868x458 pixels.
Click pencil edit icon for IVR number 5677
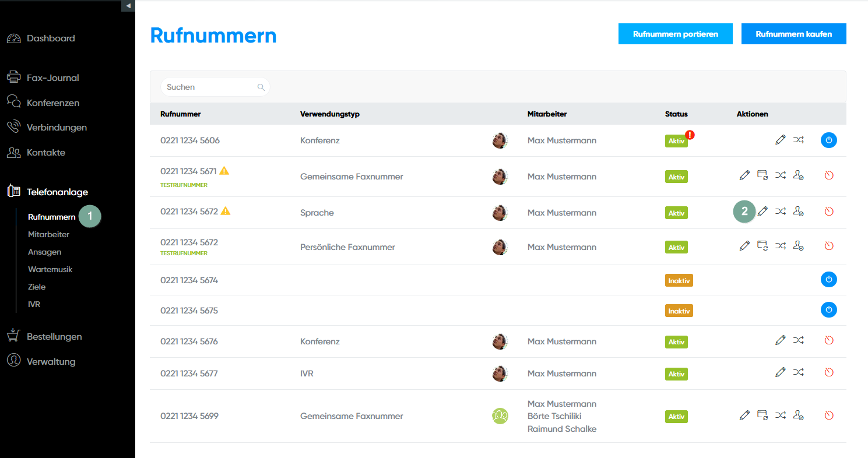(781, 372)
